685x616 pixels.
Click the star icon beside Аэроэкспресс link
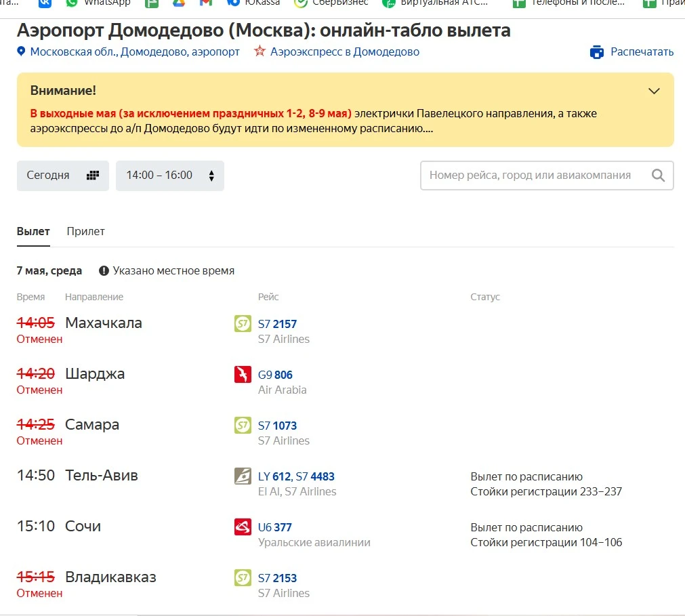[x=260, y=52]
